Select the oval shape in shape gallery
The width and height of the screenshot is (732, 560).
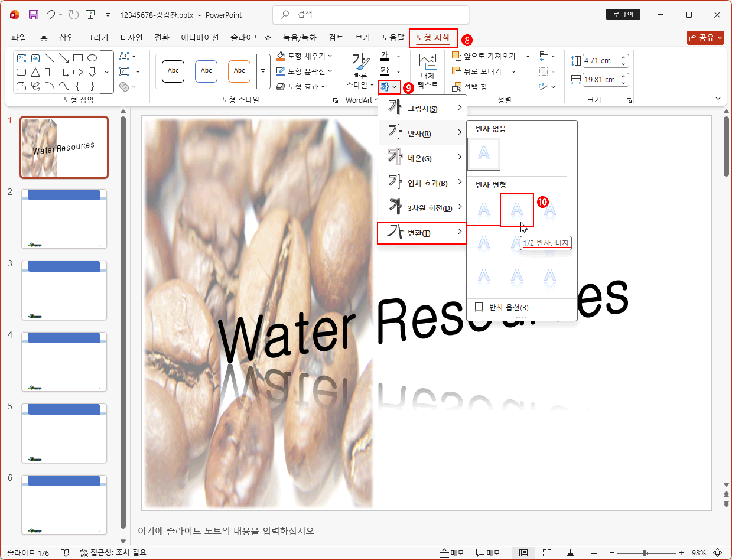click(92, 58)
